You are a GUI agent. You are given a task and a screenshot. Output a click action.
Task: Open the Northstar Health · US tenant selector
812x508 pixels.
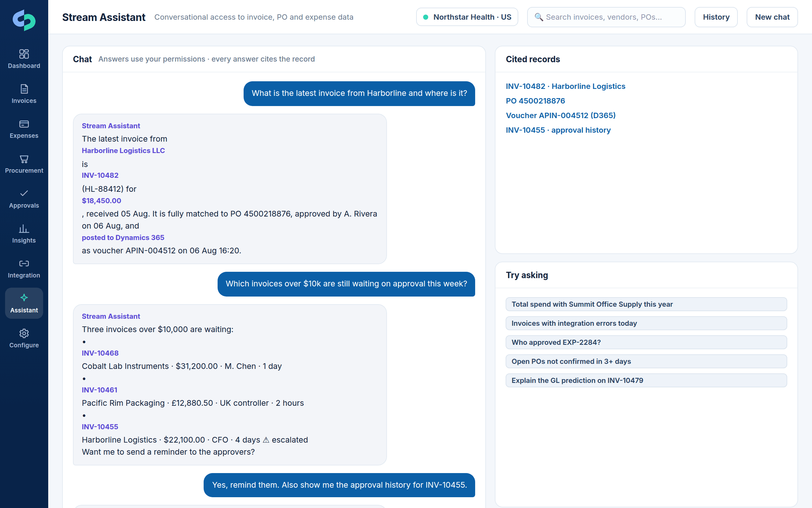tap(467, 17)
